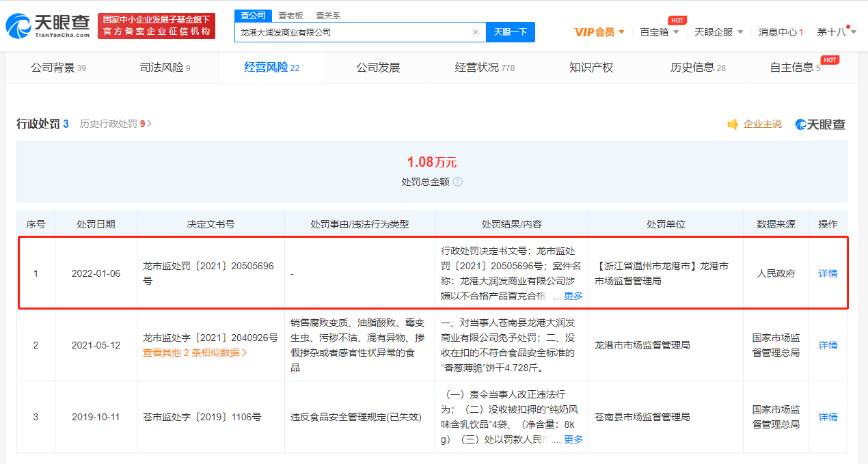The height and width of the screenshot is (464, 868).
Task: Switch to the 知识产权 tab
Action: 591,68
